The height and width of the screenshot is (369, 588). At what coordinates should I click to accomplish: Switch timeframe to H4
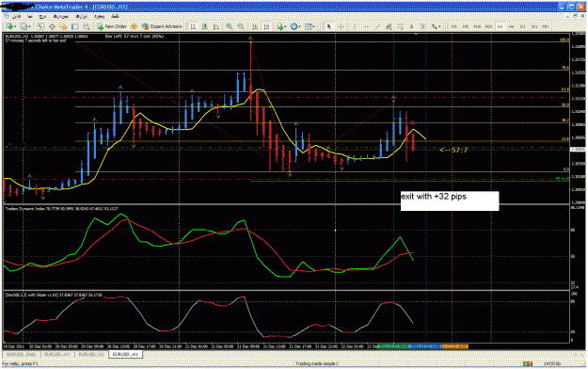511,26
